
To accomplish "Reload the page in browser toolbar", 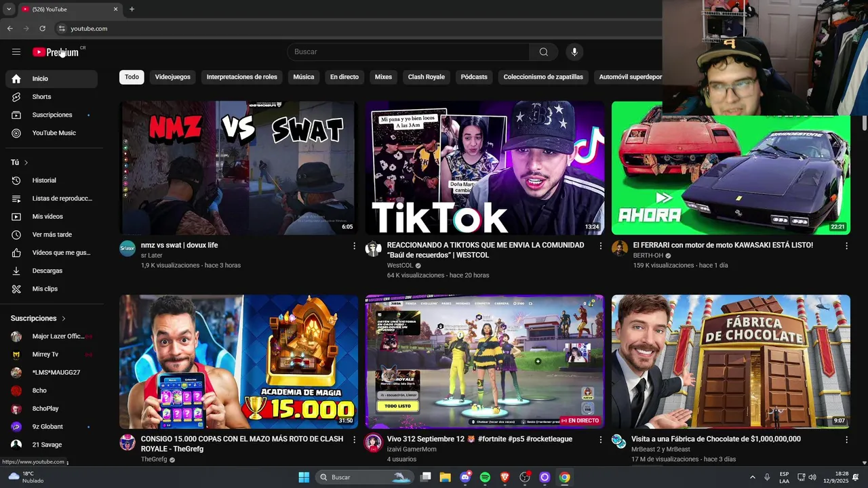I will coord(42,28).
